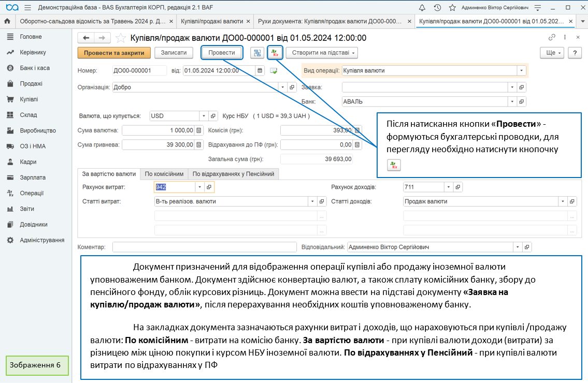Open Створити на підставі dropdown menu
Image resolution: width=588 pixels, height=383 pixels.
[322, 53]
